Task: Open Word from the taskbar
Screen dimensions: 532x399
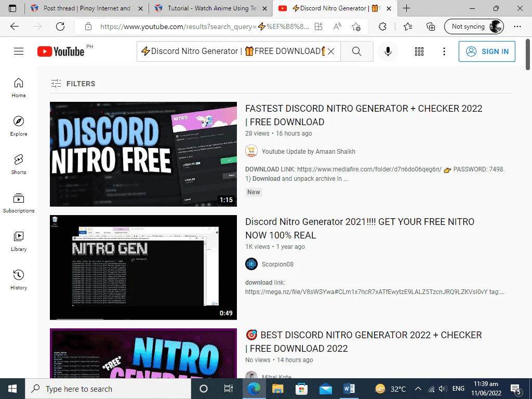Action: point(349,389)
